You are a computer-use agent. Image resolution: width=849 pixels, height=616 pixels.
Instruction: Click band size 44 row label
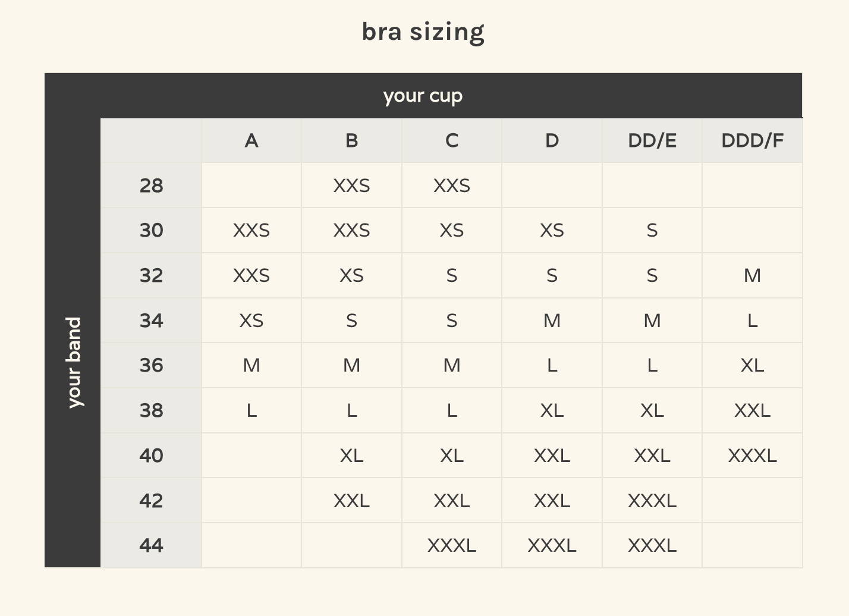[151, 545]
